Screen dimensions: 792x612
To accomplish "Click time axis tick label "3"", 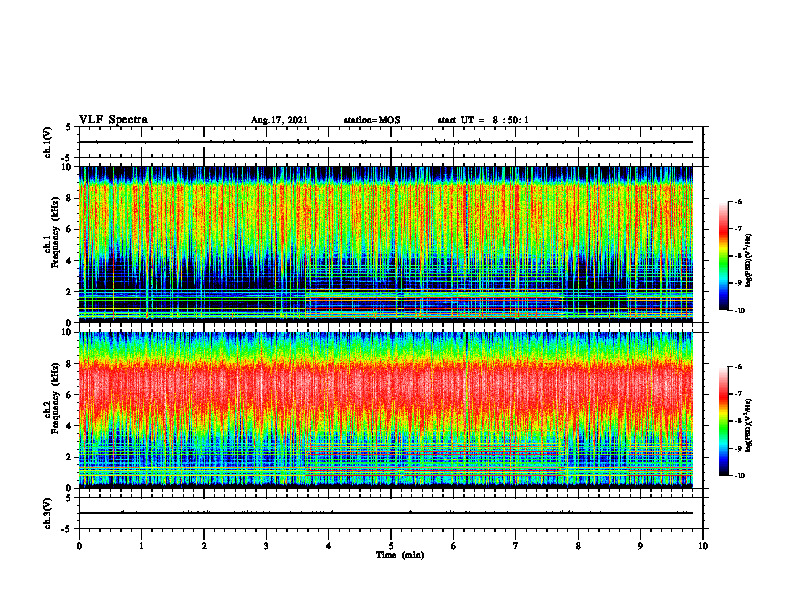I will [266, 546].
